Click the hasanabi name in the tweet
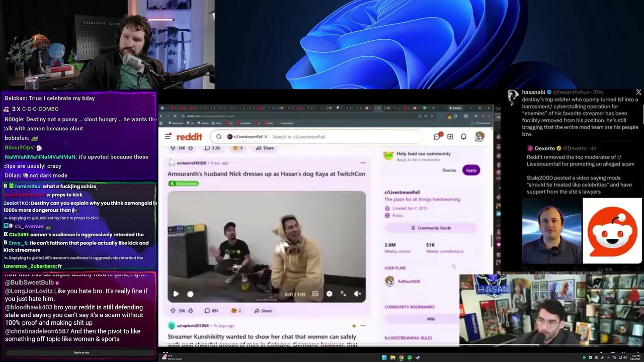This screenshot has height=362, width=644. (533, 93)
